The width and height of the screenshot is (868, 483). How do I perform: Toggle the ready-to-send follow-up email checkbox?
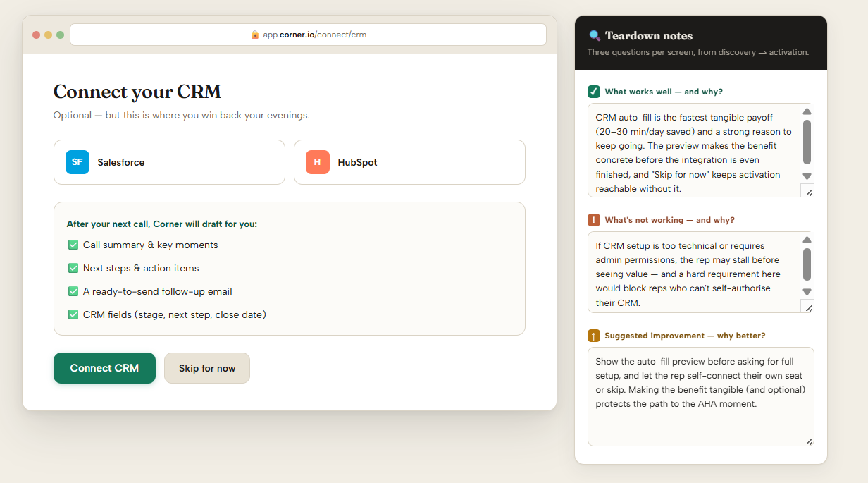pos(73,291)
